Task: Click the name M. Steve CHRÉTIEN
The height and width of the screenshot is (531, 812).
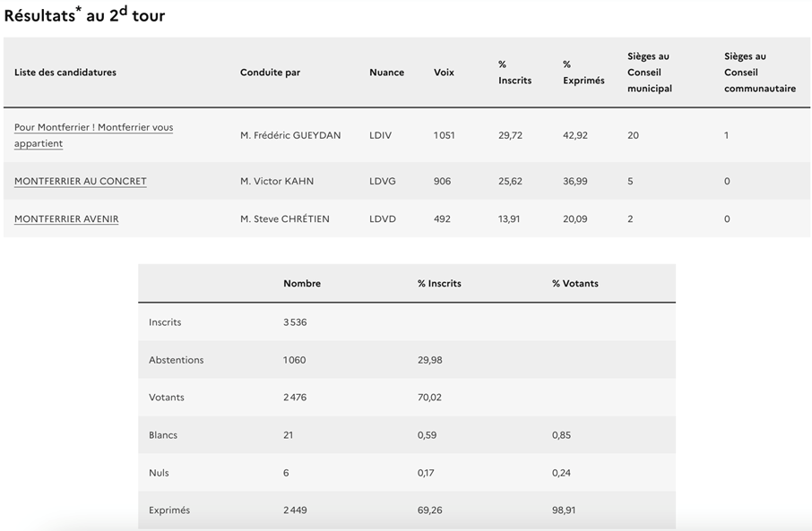Action: pyautogui.click(x=284, y=218)
